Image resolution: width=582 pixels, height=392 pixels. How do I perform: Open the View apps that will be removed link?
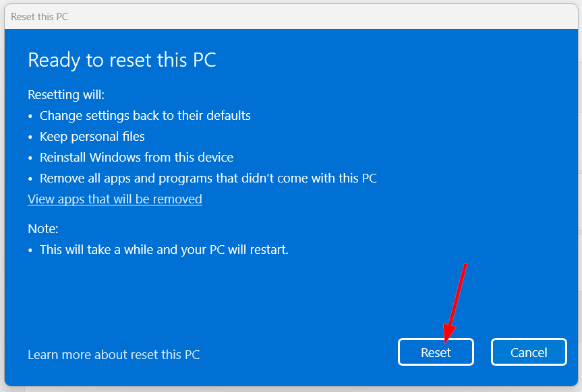coord(115,199)
